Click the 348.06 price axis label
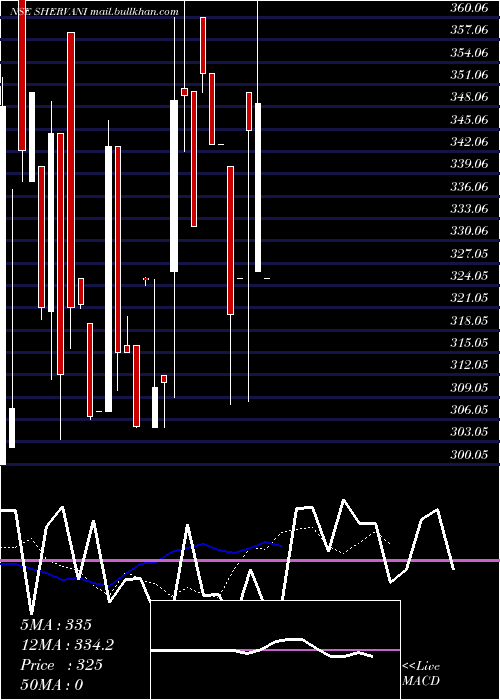 tap(468, 96)
